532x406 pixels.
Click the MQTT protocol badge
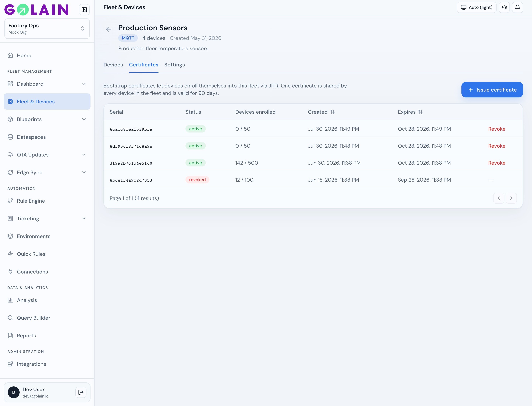coord(128,38)
